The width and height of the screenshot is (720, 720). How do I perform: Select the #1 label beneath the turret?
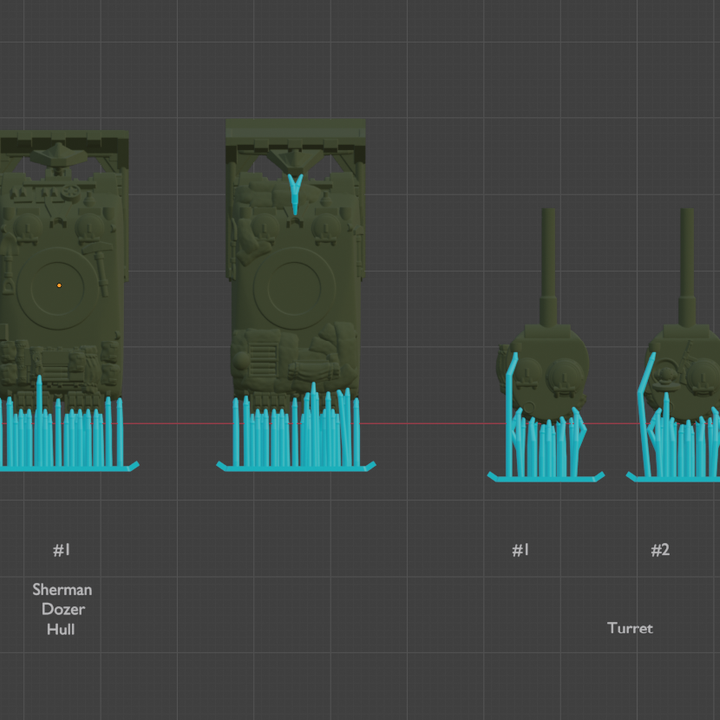[x=520, y=550]
